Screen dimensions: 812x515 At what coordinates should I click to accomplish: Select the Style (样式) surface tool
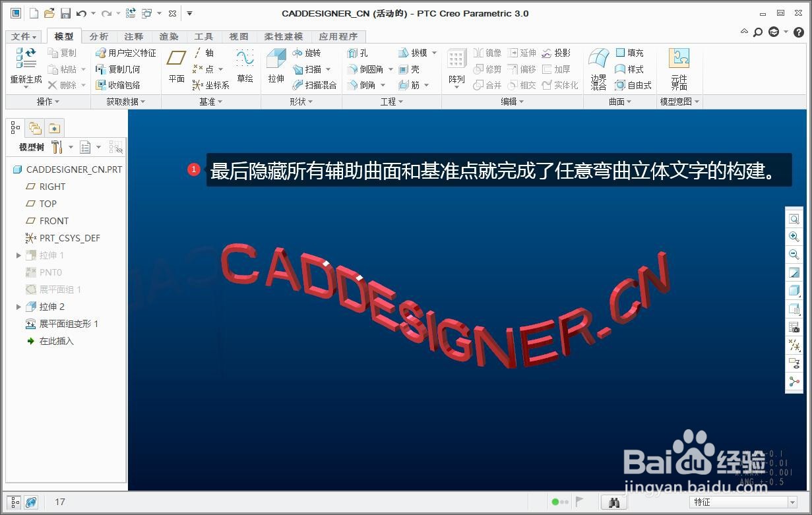point(629,69)
